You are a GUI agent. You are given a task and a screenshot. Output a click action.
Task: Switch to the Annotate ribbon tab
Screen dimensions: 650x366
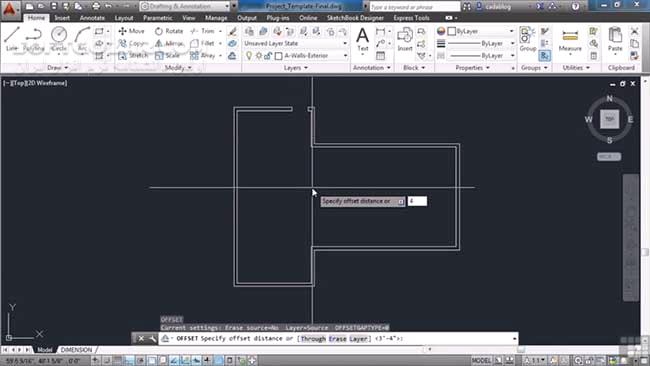pyautogui.click(x=92, y=18)
